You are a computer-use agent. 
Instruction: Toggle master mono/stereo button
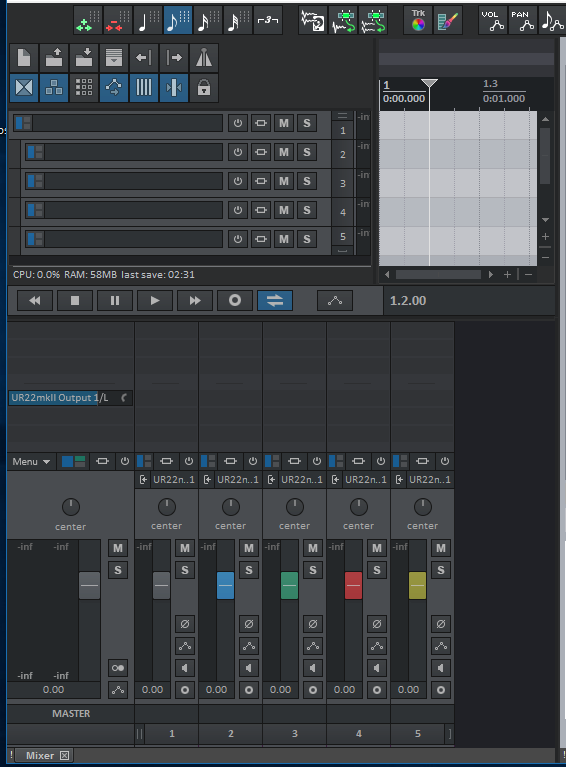[118, 668]
